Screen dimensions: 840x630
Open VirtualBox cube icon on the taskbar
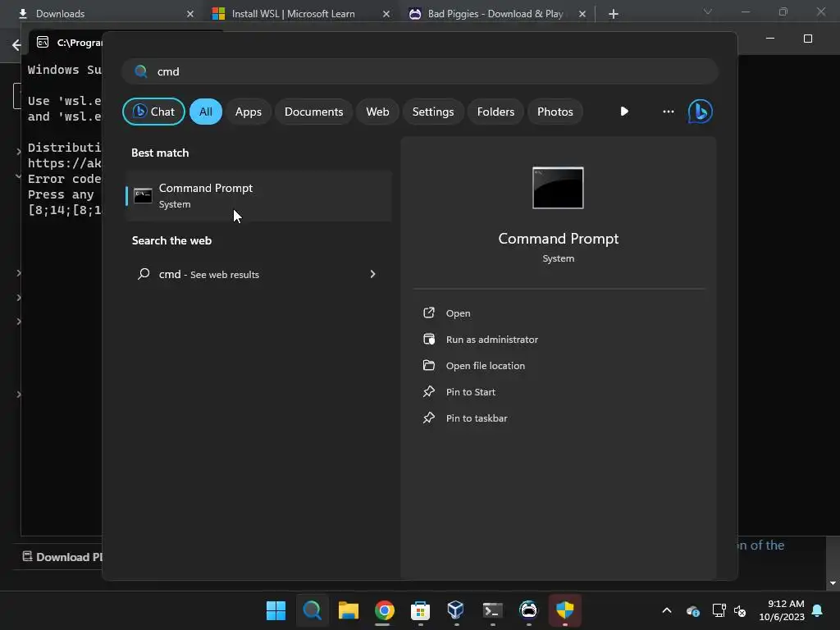click(456, 610)
